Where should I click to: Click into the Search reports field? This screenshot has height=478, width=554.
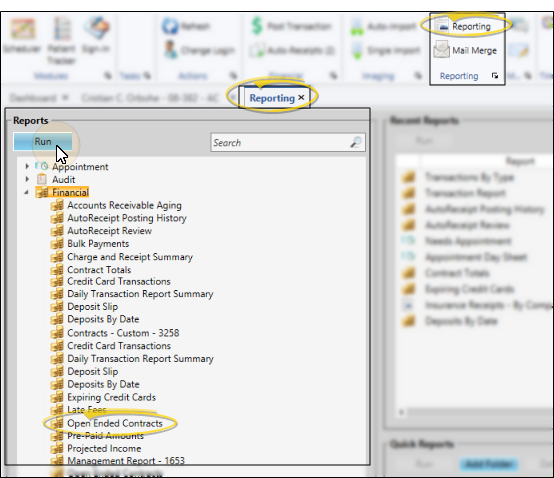(281, 142)
